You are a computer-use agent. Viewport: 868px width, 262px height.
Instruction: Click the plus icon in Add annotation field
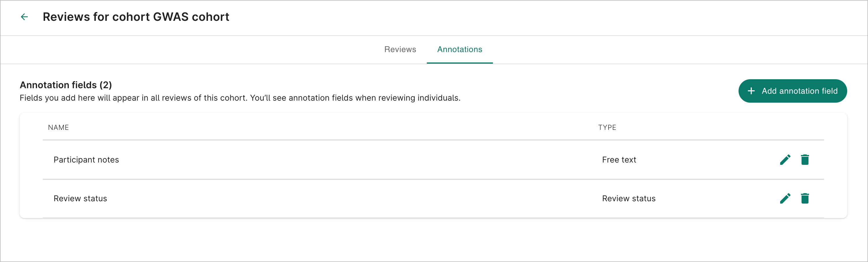tap(752, 91)
